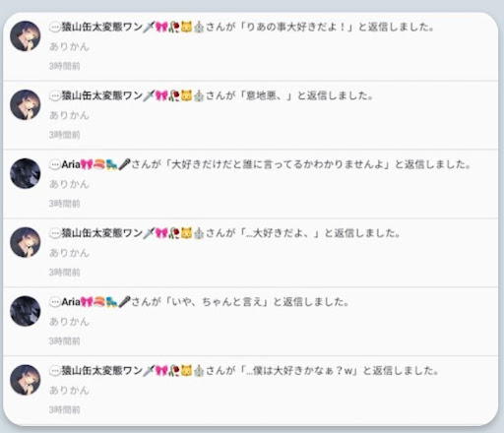Open the avatar beside 「意地悪、」 reply

26,104
